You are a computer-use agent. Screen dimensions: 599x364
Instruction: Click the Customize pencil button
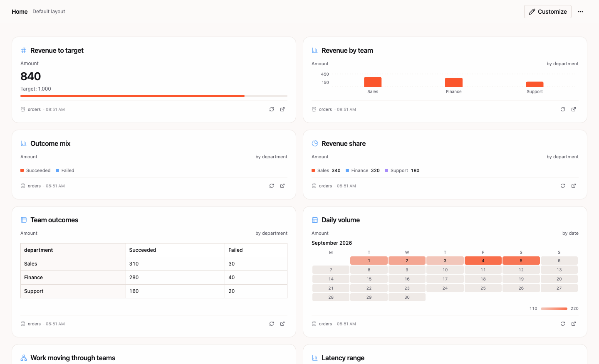pyautogui.click(x=547, y=12)
